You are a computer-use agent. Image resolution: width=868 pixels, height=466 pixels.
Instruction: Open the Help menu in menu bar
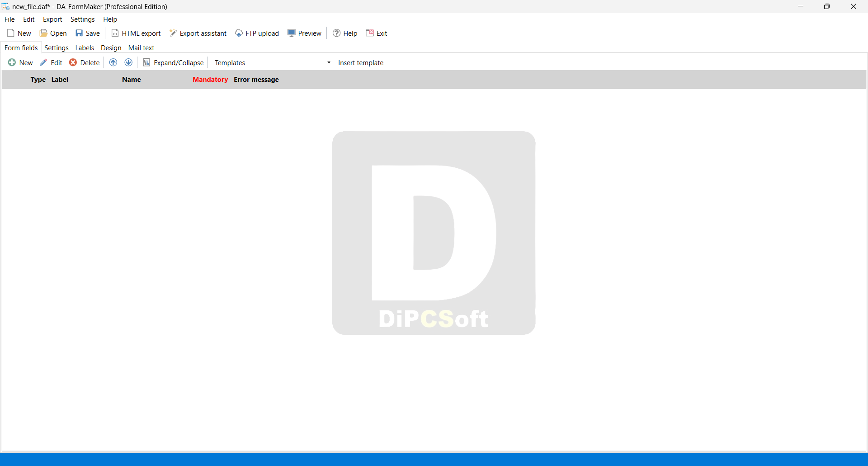point(110,19)
